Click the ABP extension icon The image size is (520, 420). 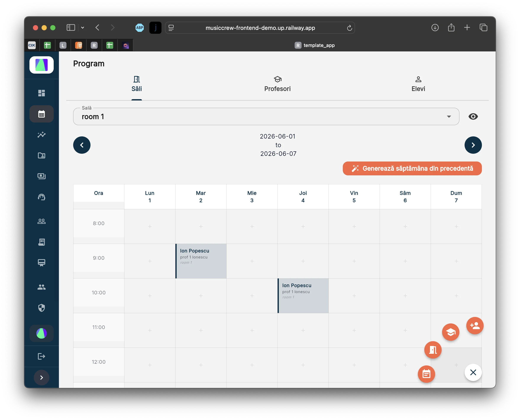click(140, 27)
